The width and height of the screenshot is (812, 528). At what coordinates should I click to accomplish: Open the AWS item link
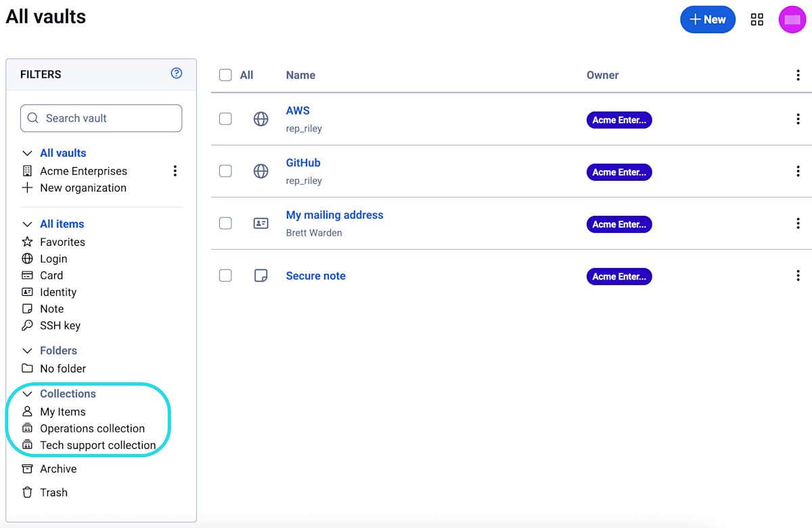point(298,110)
